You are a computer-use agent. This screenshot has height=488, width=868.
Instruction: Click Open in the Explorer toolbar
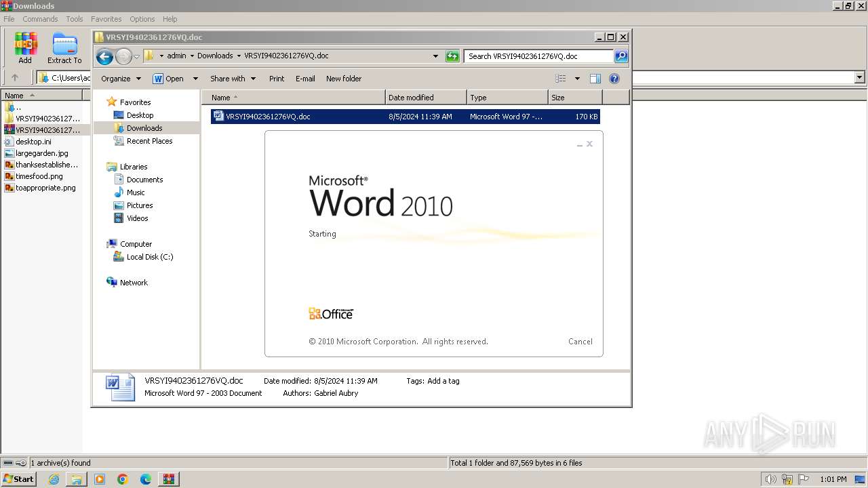pos(169,79)
